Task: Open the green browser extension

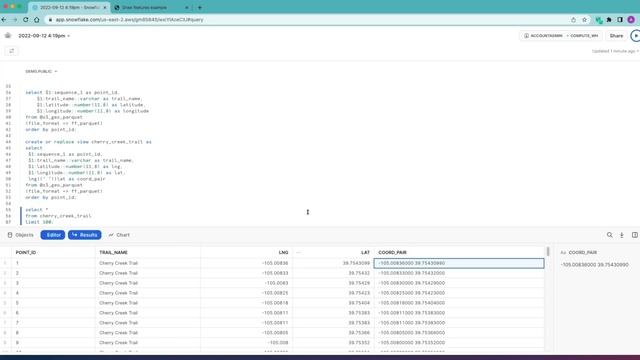Action: [x=599, y=20]
